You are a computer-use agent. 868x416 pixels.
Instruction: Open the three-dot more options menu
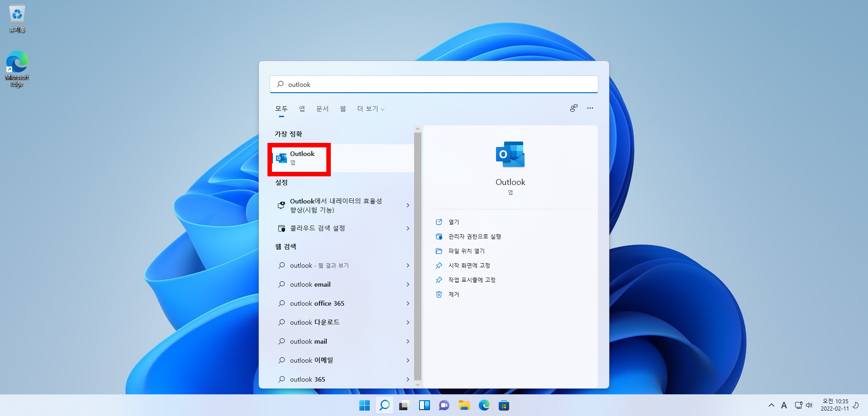(590, 108)
